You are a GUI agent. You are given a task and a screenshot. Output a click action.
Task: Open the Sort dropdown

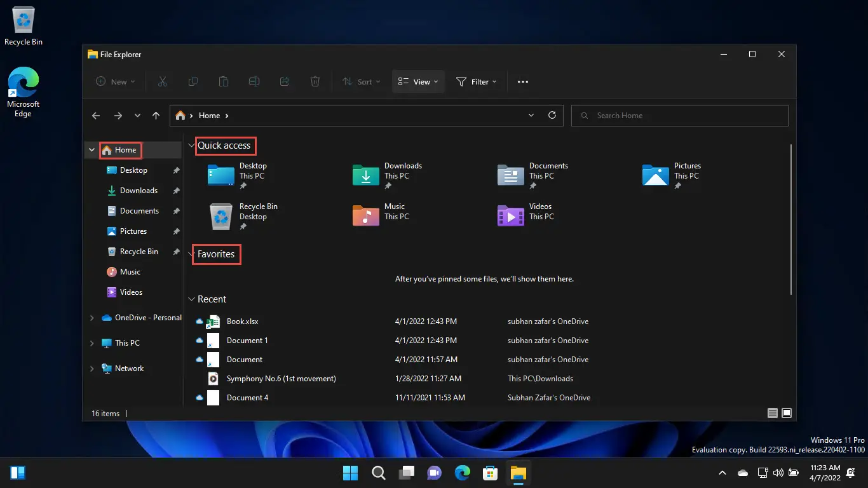click(362, 81)
